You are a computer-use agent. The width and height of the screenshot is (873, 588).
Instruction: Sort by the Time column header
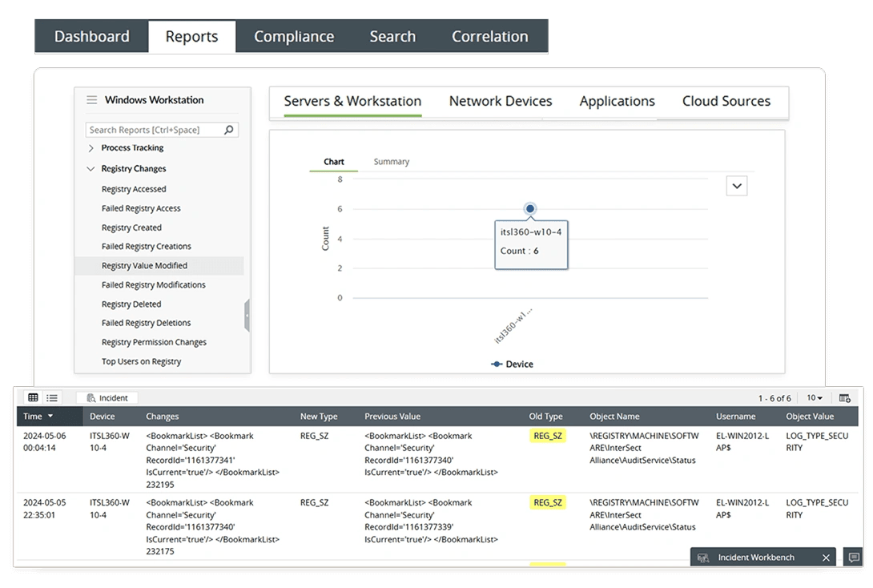(38, 417)
